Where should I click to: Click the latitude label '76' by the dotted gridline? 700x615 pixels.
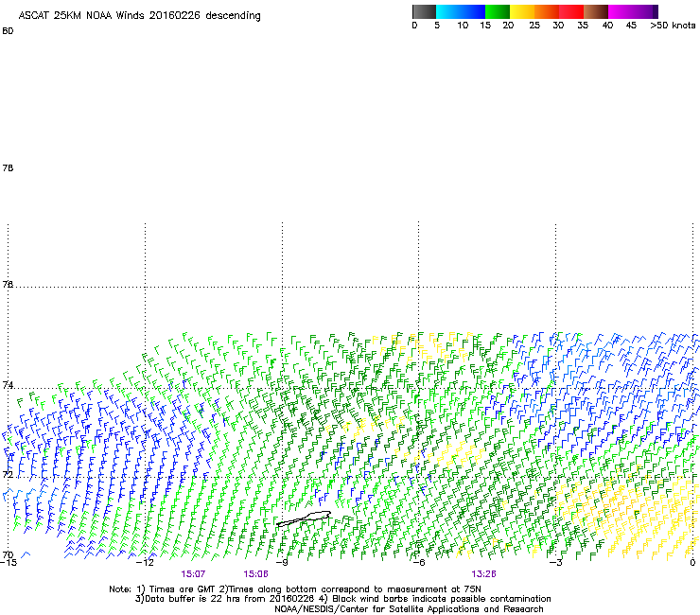coord(8,284)
